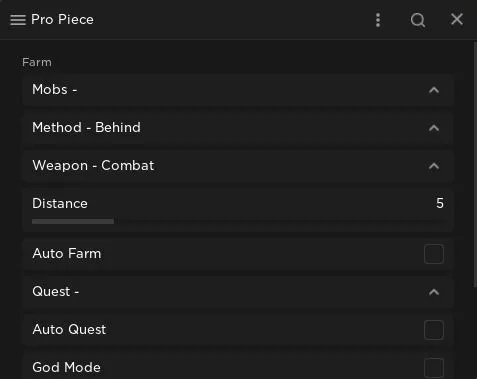Click the Quest - row label
477x379 pixels.
coord(56,292)
